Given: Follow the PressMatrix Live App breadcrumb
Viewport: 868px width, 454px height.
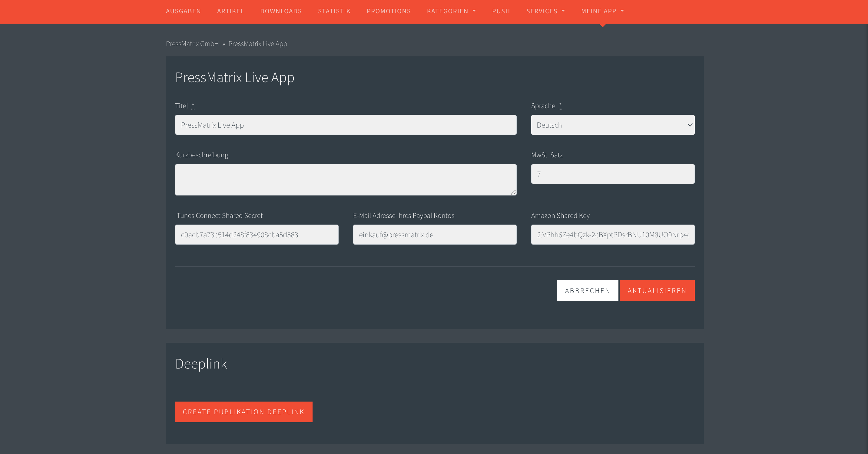Looking at the screenshot, I should (258, 44).
